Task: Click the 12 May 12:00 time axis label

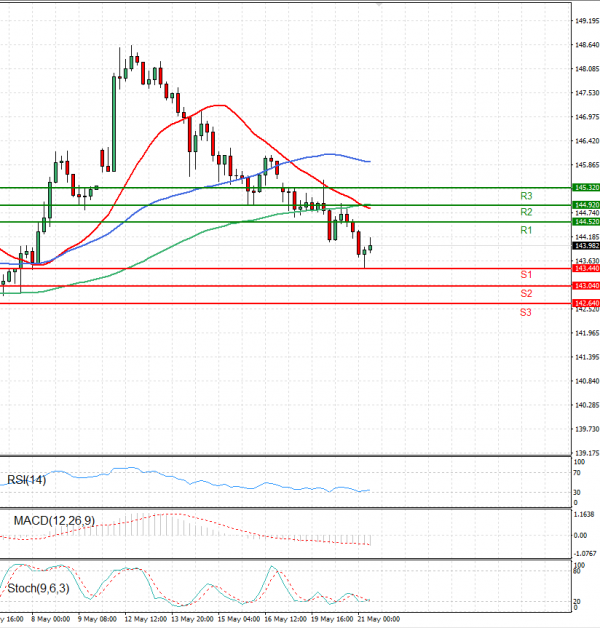Action: pos(145,619)
